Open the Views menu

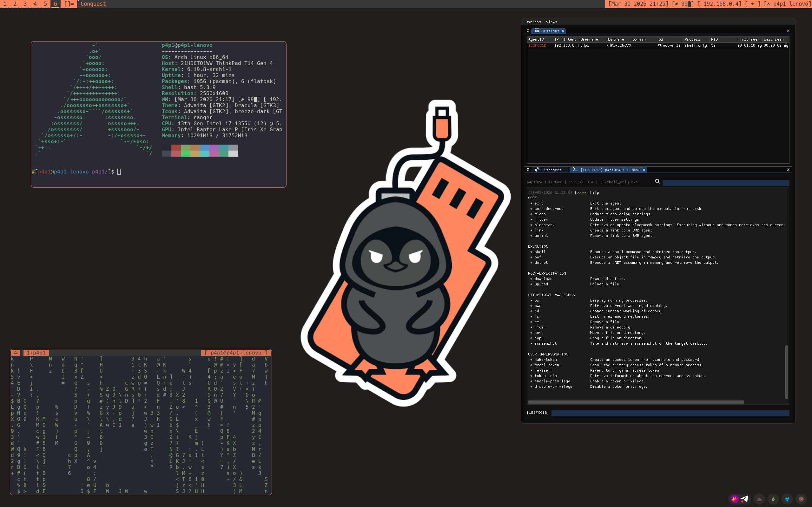551,22
